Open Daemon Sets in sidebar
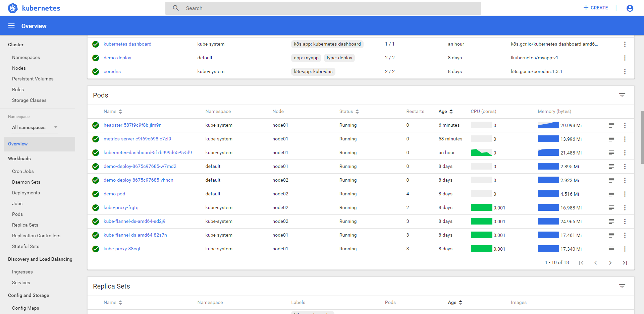 (x=26, y=182)
